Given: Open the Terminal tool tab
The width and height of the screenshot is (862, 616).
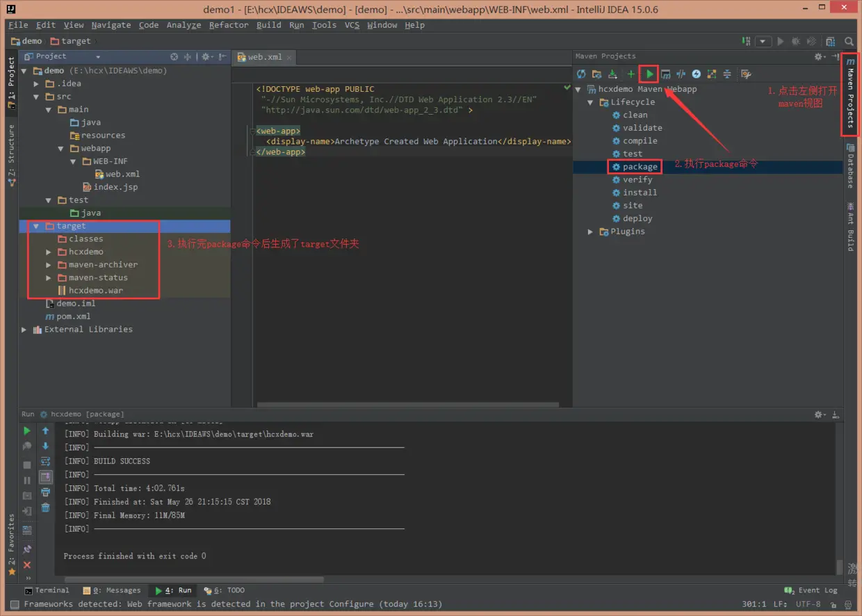Looking at the screenshot, I should 47,590.
